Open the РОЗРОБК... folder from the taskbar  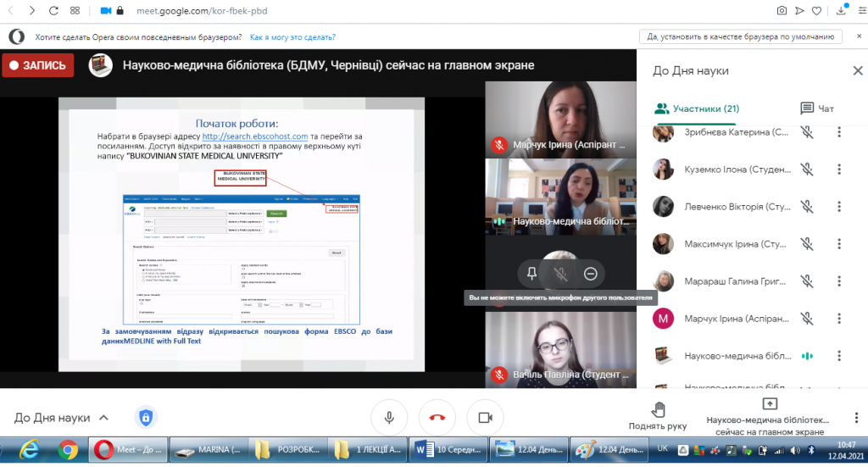pos(288,450)
